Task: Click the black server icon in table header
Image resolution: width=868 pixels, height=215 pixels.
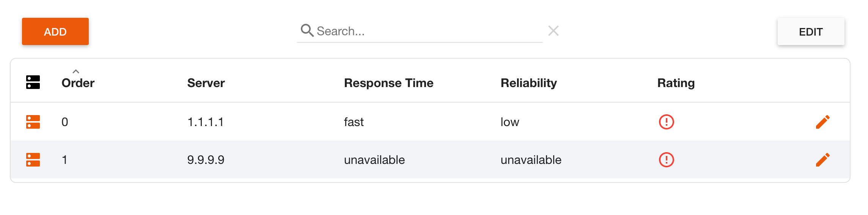Action: tap(33, 82)
